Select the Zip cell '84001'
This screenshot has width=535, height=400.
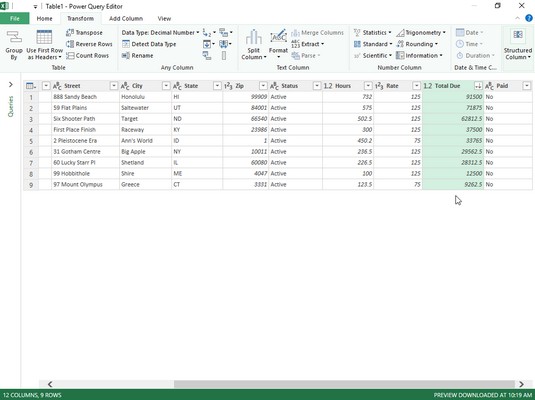tap(246, 108)
